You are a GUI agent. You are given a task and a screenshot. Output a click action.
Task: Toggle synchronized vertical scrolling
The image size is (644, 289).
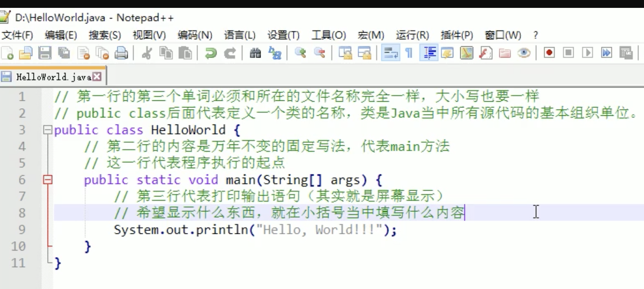point(345,53)
